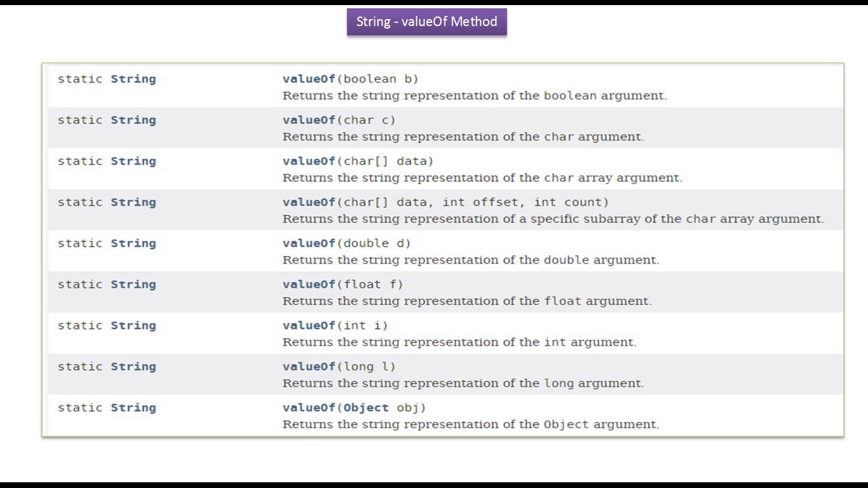Screen dimensions: 868x488
Task: Click valueOf link for char[] data only
Action: coord(309,161)
